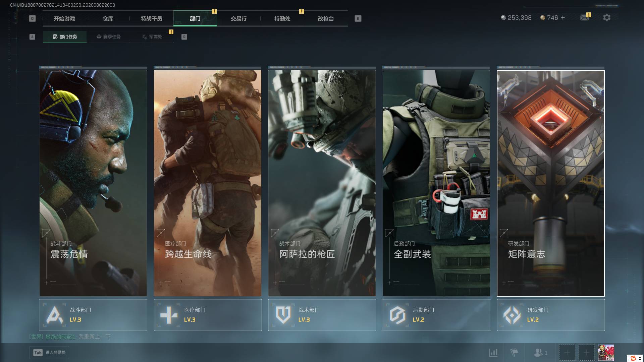Select the 后勤部门 hexagon emblem icon

(397, 315)
